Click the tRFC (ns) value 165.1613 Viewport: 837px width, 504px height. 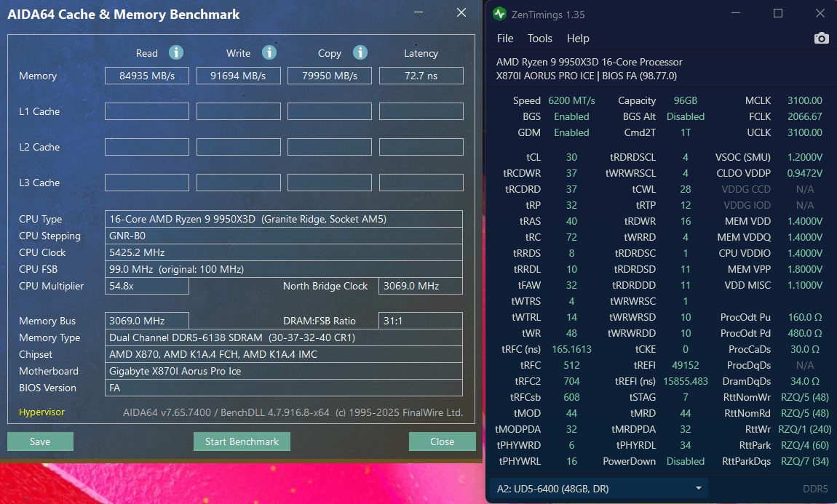571,349
